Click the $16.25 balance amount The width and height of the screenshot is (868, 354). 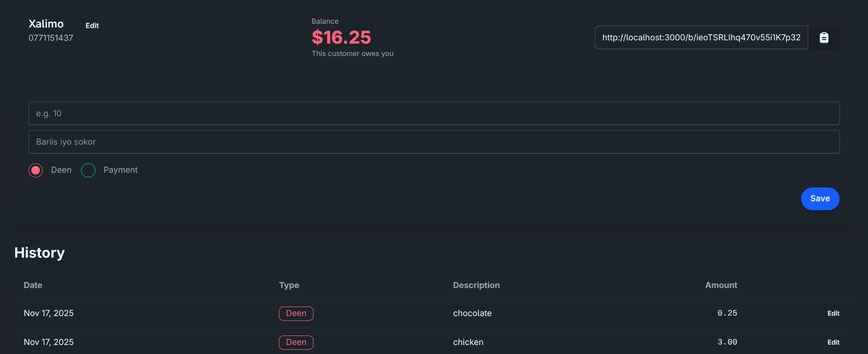coord(341,37)
